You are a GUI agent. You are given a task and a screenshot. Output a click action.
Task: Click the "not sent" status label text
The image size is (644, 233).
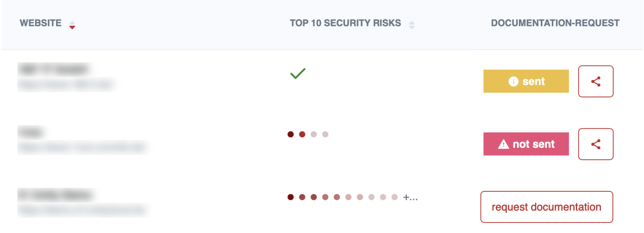click(x=533, y=144)
